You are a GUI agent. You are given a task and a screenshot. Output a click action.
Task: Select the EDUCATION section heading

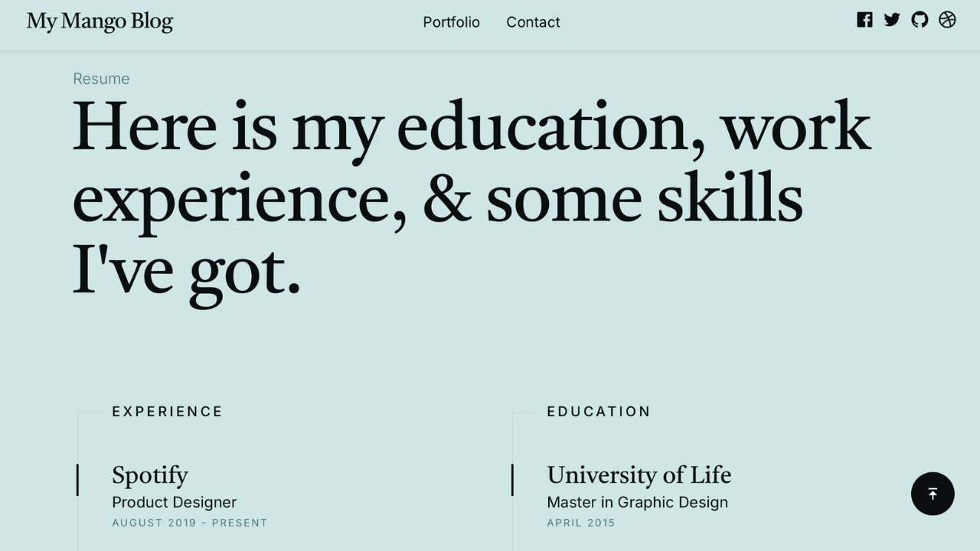(x=599, y=412)
